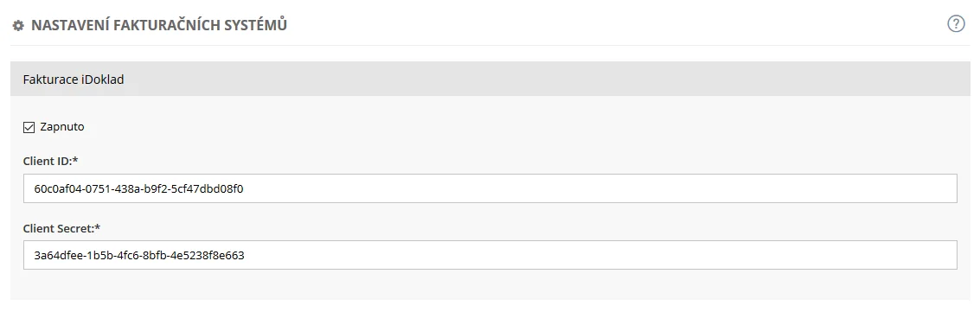
Task: Click the grey Fakturace iDoklad title bar
Action: (x=490, y=79)
